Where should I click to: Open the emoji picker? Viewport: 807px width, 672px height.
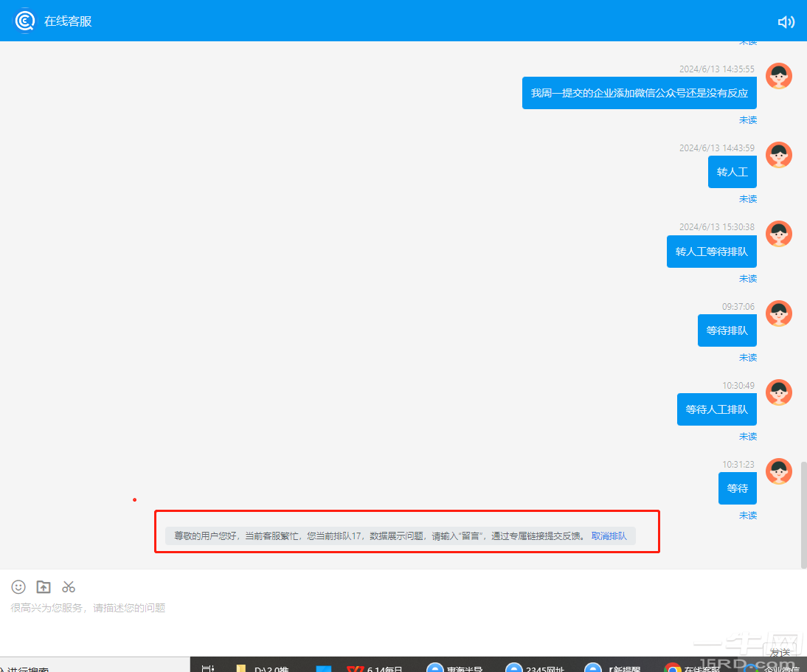point(19,586)
